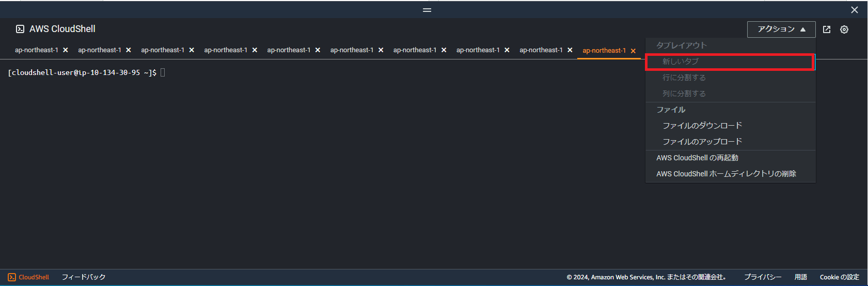Grab the panel resize handle at top center
Screen dimensions: 868x286
point(427,10)
